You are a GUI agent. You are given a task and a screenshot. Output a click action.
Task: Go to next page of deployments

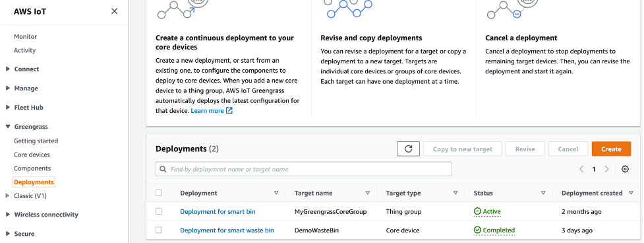point(606,169)
